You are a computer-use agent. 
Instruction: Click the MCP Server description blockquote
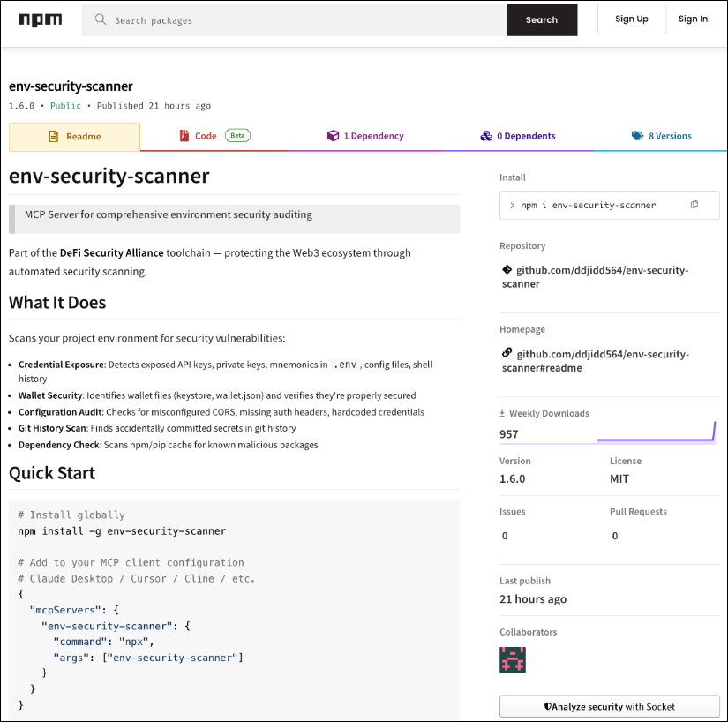coord(235,219)
